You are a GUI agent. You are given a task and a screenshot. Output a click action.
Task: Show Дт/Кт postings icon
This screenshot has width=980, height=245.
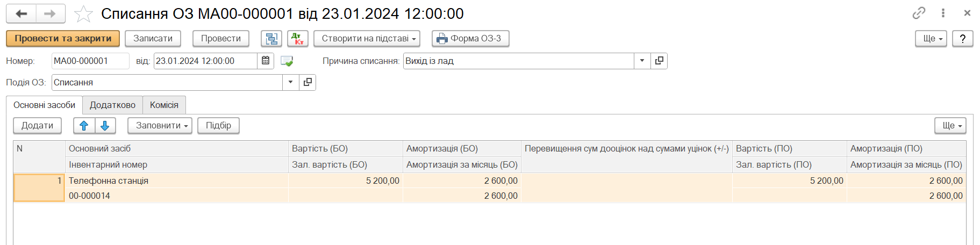pyautogui.click(x=298, y=39)
